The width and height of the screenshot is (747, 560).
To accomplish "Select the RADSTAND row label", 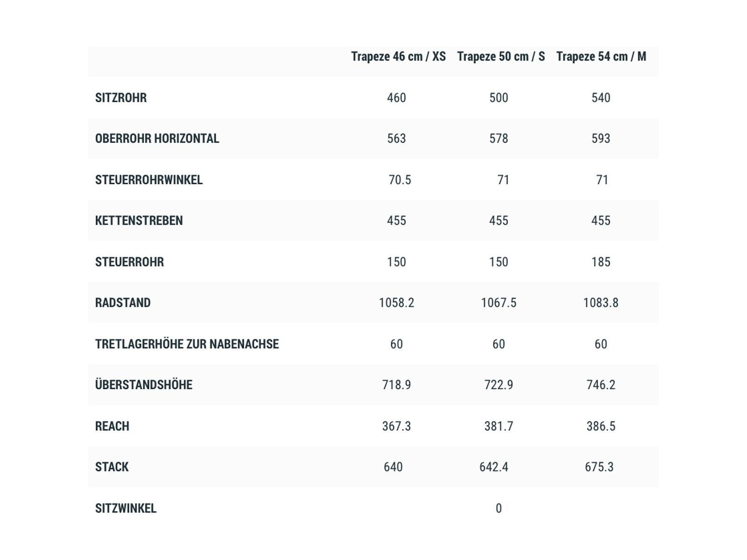I will click(123, 303).
